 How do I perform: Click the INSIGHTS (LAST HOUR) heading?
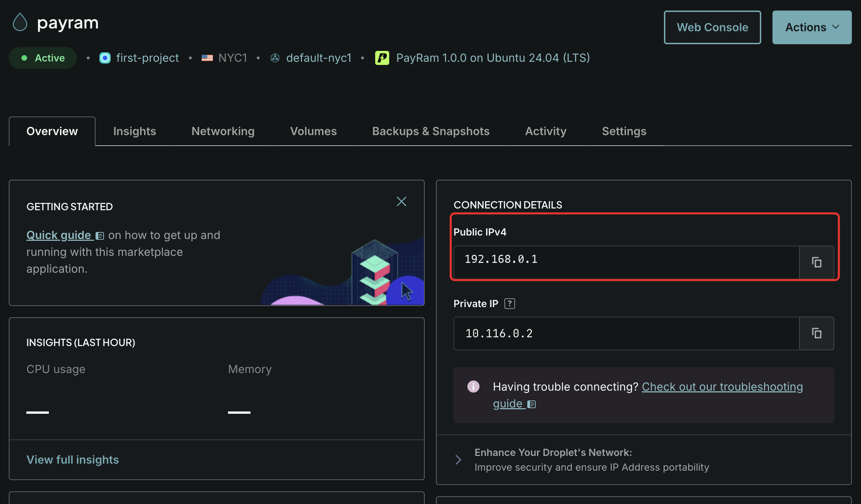pyautogui.click(x=81, y=343)
